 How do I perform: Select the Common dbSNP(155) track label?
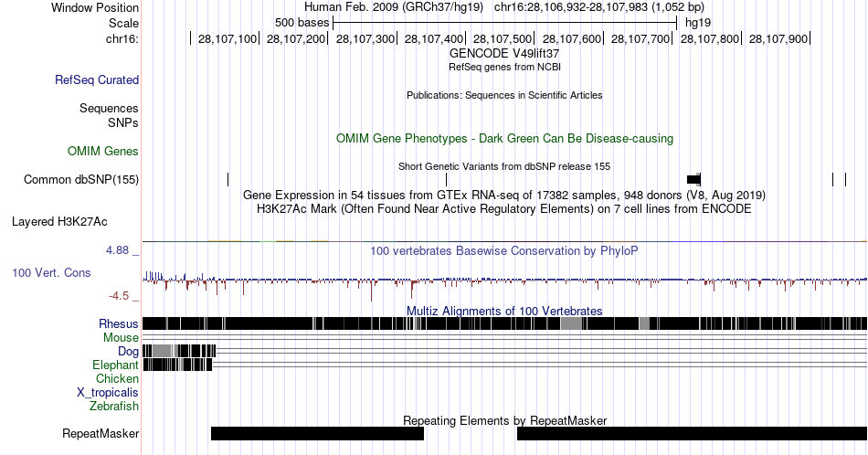click(x=81, y=179)
